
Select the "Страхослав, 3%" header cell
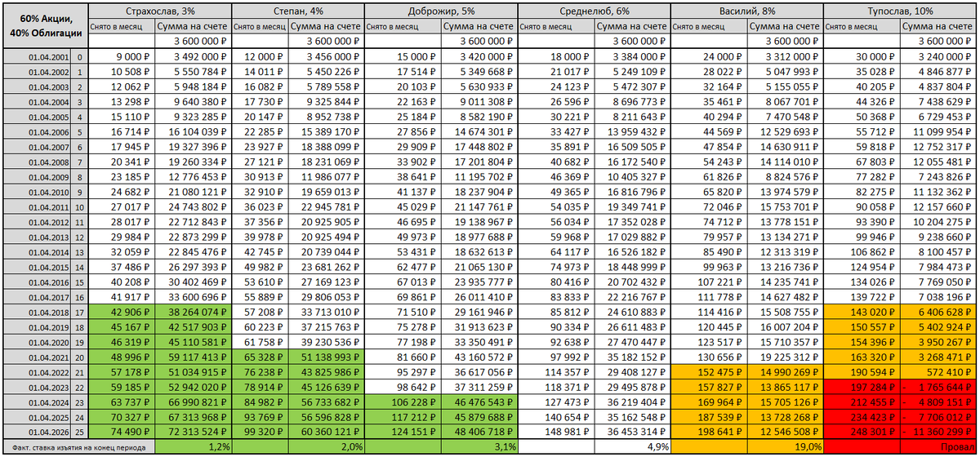coord(160,11)
